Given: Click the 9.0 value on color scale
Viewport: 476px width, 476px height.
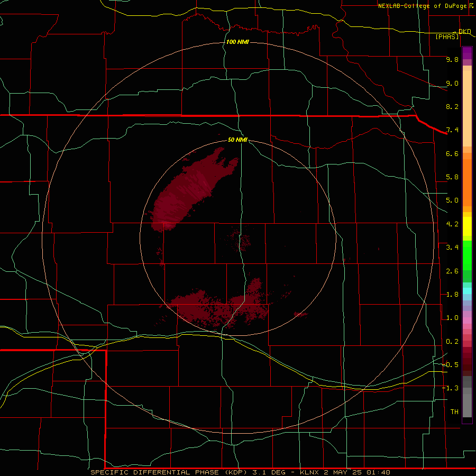Looking at the screenshot, I should pos(452,83).
